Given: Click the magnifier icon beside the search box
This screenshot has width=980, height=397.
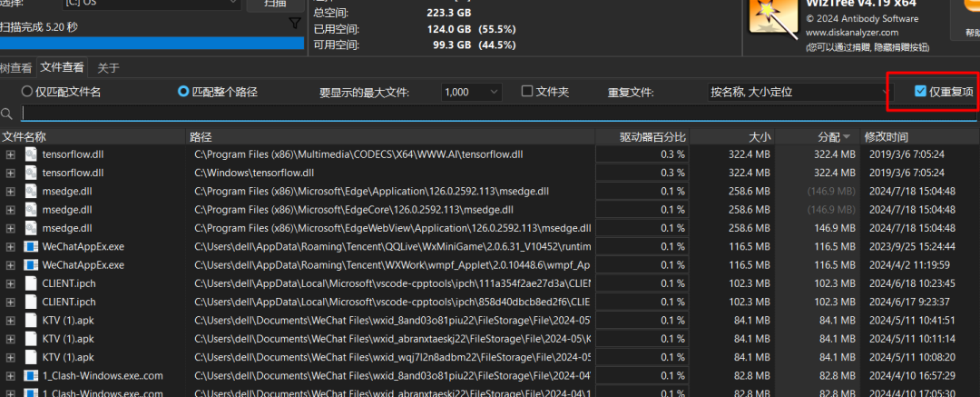Looking at the screenshot, I should [x=7, y=114].
